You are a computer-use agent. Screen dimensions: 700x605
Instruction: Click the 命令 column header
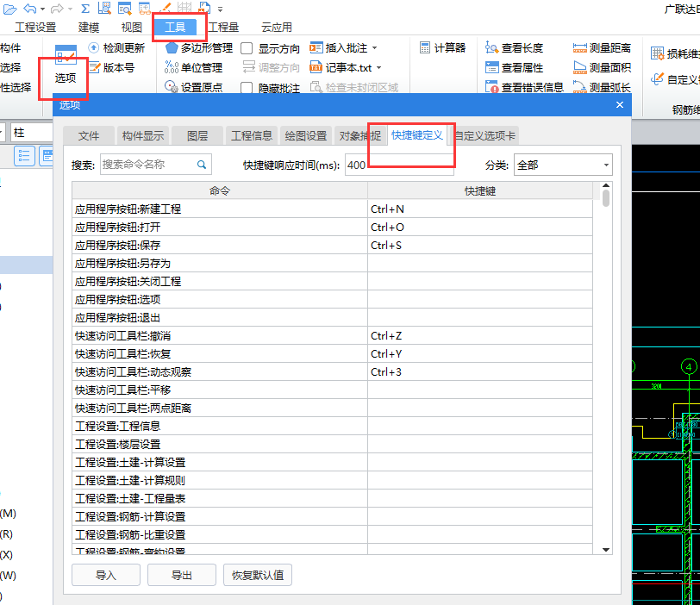click(220, 191)
